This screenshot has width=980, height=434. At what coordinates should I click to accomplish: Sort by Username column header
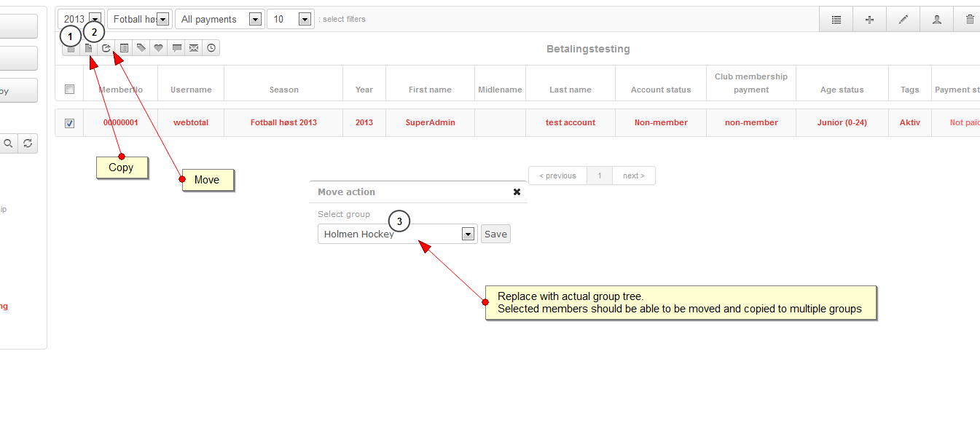(191, 90)
